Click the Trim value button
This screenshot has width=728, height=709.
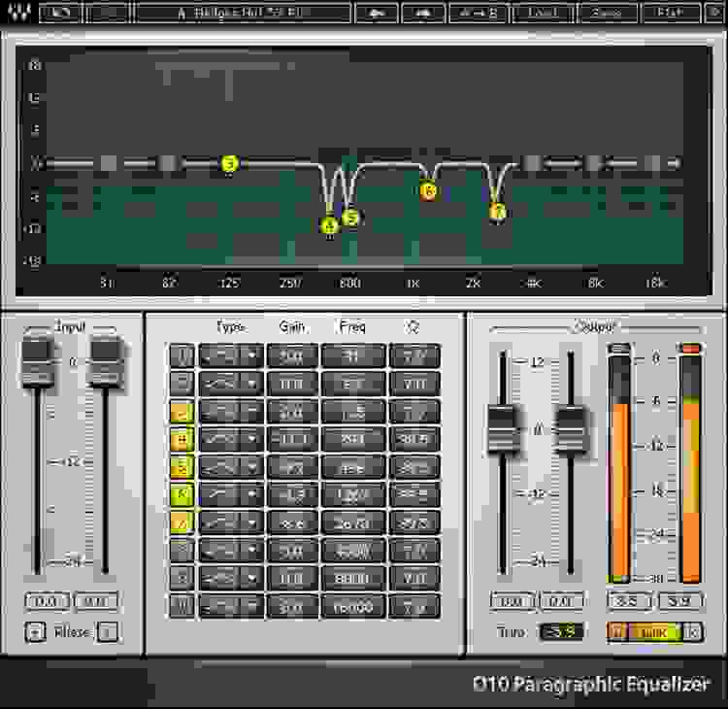pos(561,632)
